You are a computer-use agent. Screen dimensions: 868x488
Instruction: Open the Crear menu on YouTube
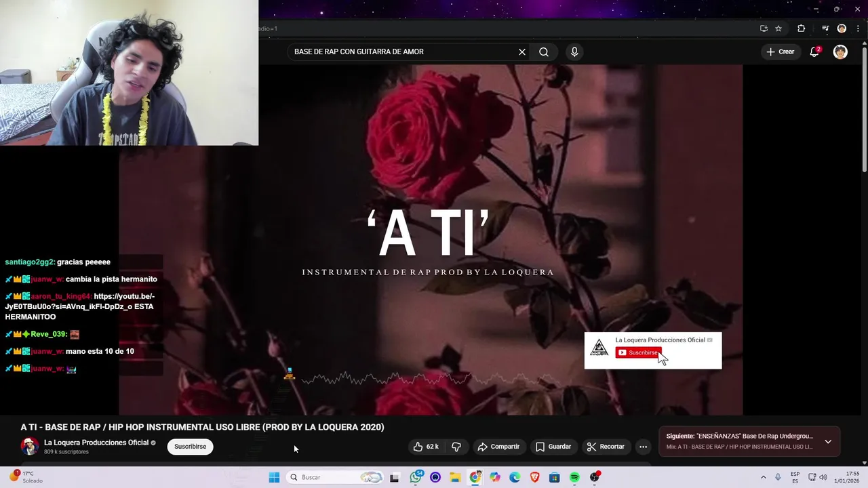tap(780, 52)
